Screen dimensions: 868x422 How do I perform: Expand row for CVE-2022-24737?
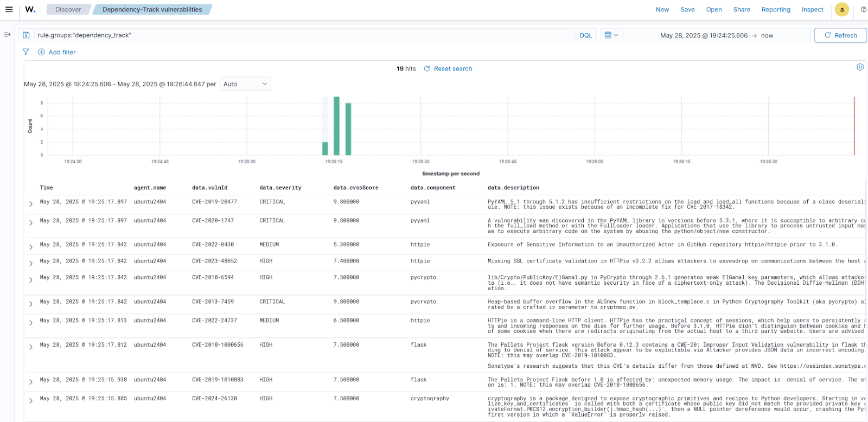coord(31,323)
